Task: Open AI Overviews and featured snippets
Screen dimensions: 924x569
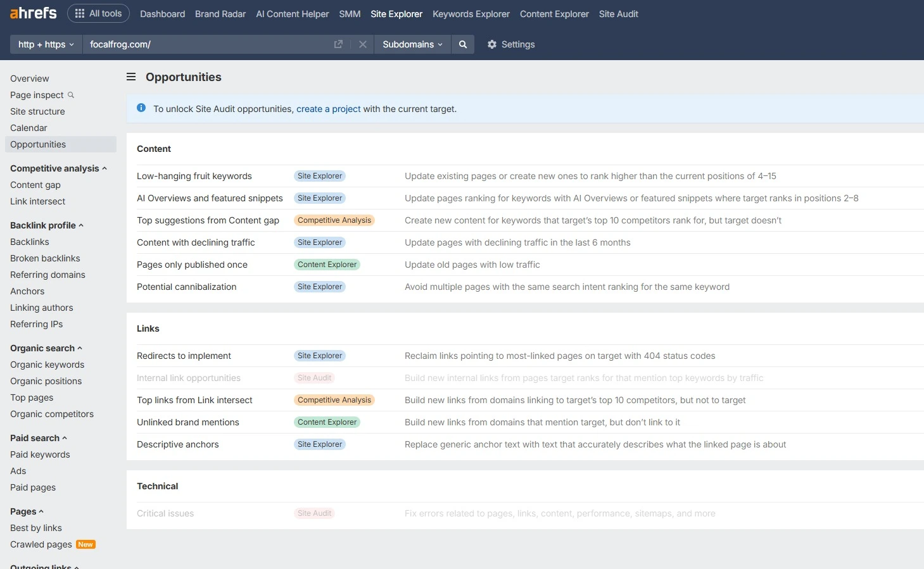Action: 210,198
